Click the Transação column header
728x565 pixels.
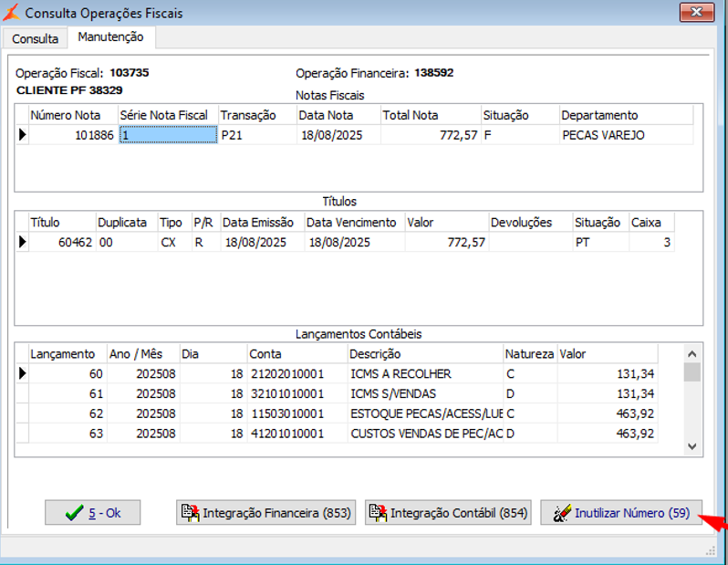click(257, 115)
